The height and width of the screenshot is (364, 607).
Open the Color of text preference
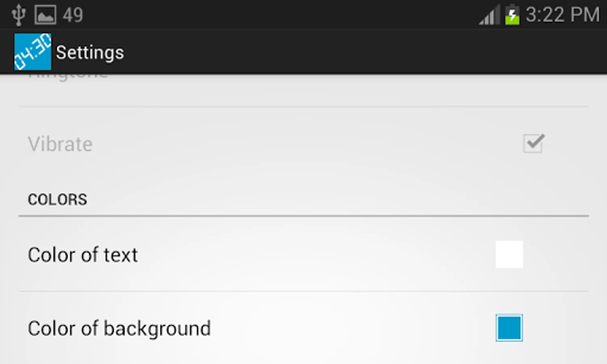[x=83, y=255]
